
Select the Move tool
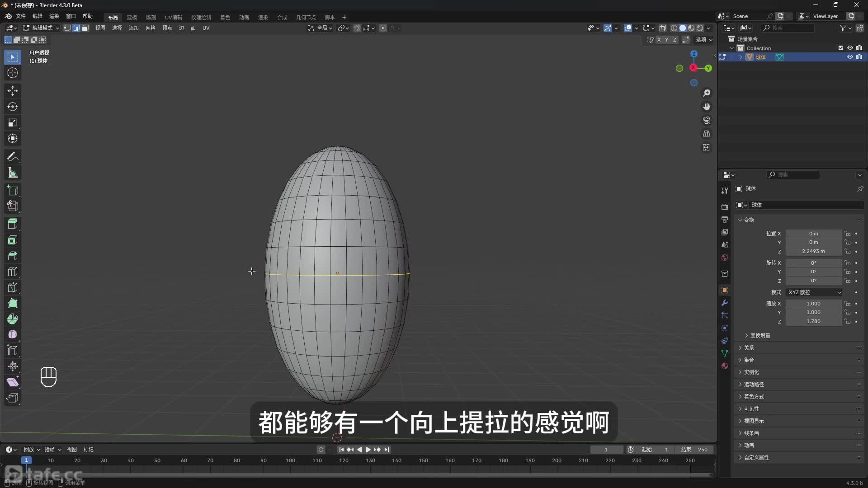pos(12,90)
